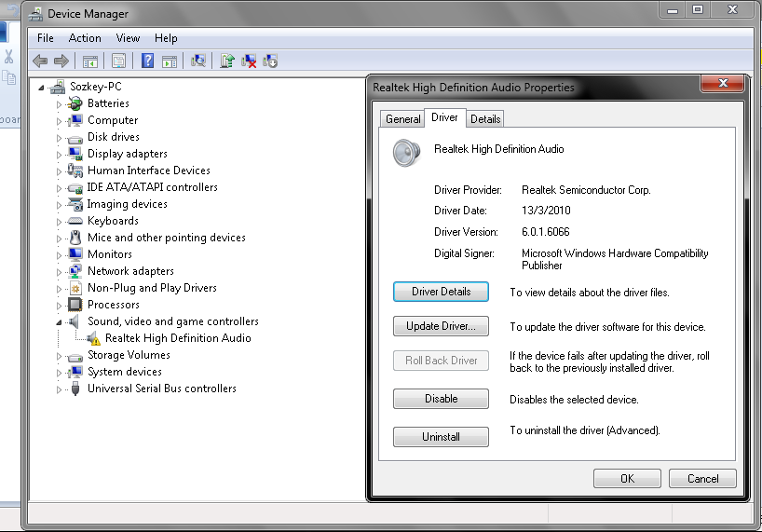
Task: Click the Properties toolbar icon
Action: 118,61
